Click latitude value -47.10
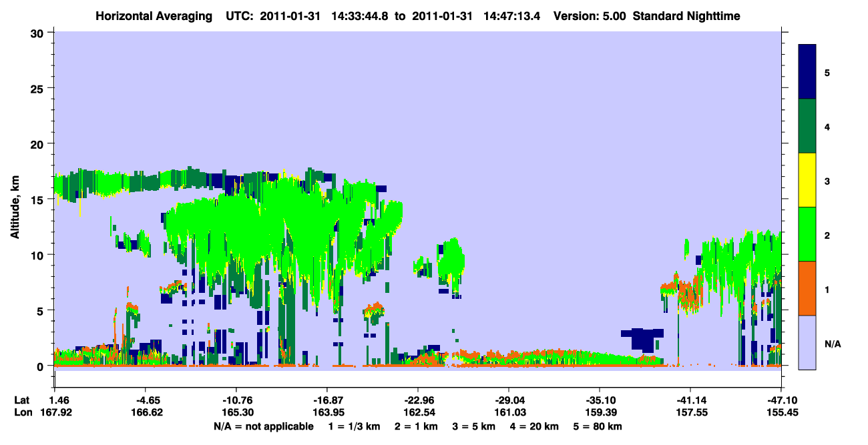 click(x=781, y=400)
